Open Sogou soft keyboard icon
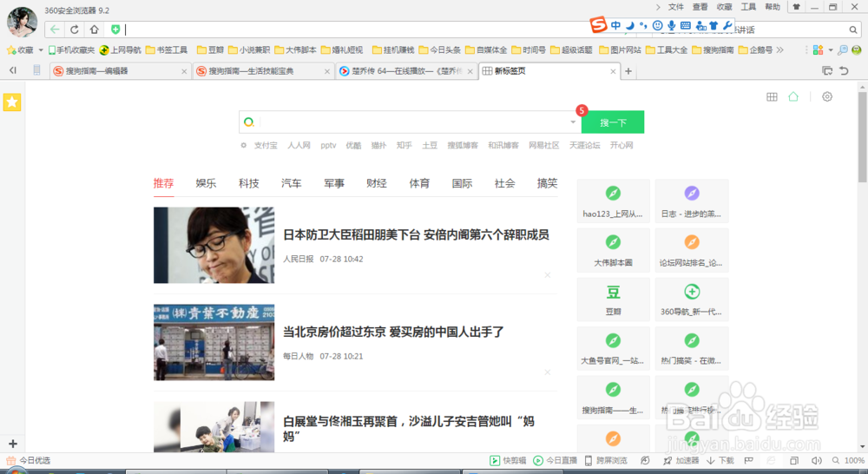The width and height of the screenshot is (868, 474). click(x=686, y=25)
